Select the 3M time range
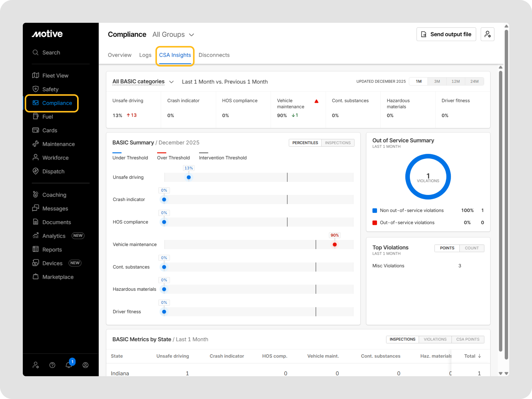Screen dimensions: 532x399 [437, 81]
